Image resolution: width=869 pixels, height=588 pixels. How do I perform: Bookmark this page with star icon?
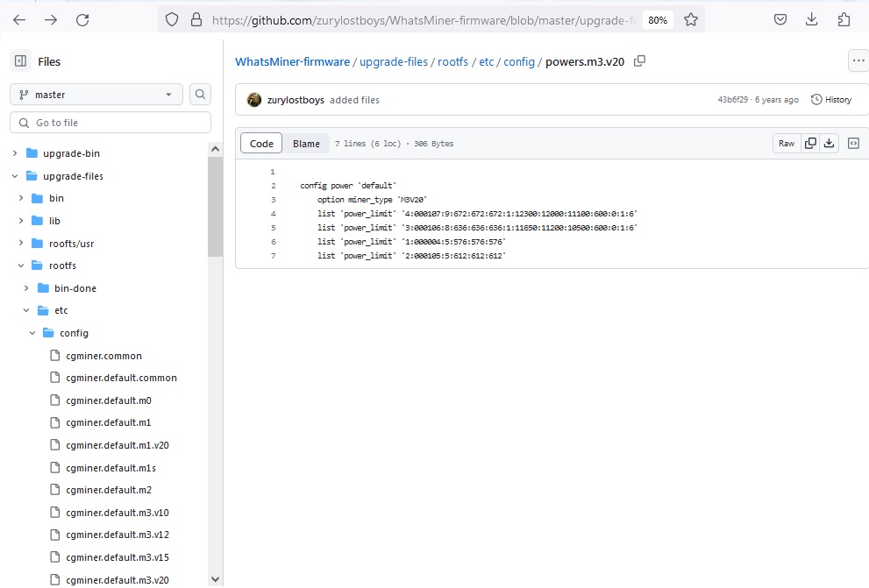pyautogui.click(x=691, y=19)
